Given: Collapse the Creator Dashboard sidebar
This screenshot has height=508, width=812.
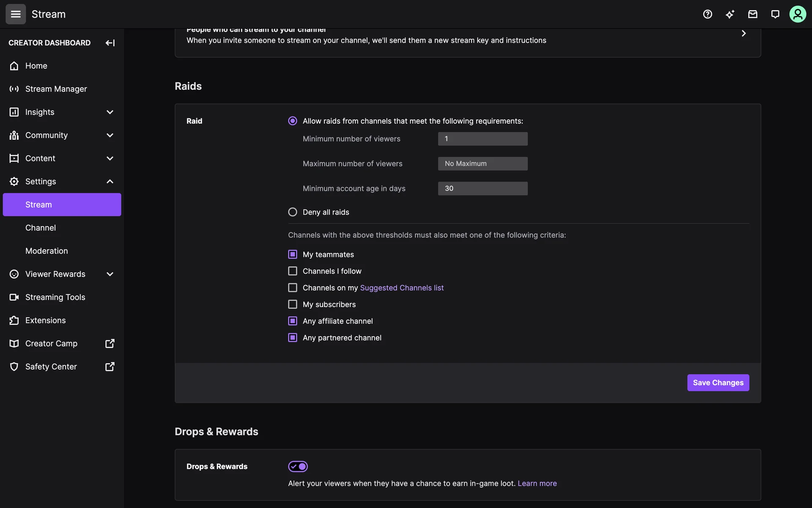Looking at the screenshot, I should [x=110, y=43].
